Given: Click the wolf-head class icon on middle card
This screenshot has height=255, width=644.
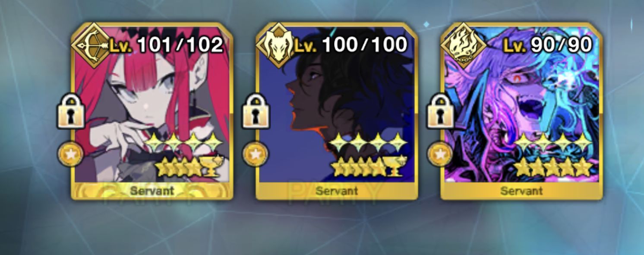Looking at the screenshot, I should click(x=275, y=44).
